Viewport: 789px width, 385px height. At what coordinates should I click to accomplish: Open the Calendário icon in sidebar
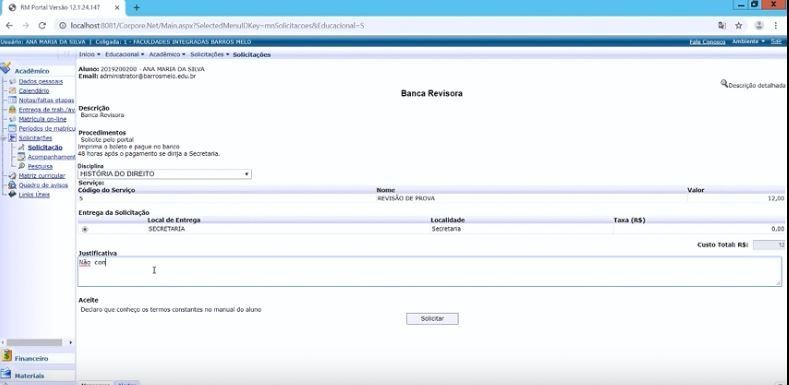13,91
